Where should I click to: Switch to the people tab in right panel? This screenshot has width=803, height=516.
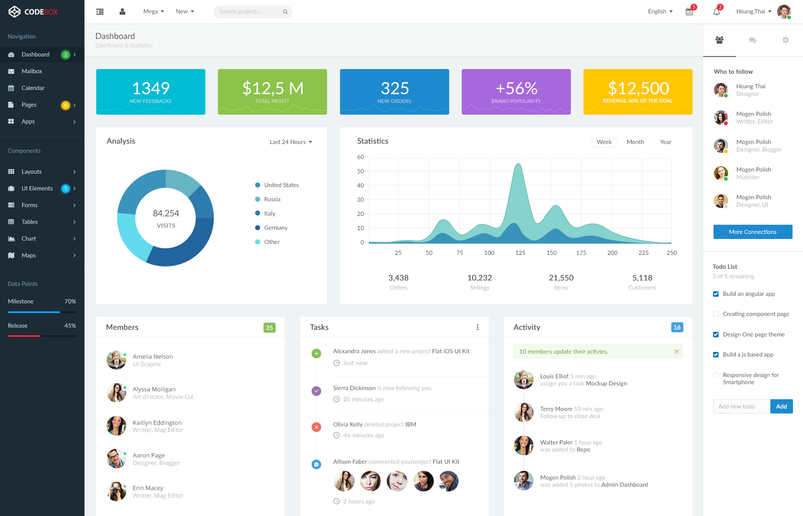[x=720, y=40]
